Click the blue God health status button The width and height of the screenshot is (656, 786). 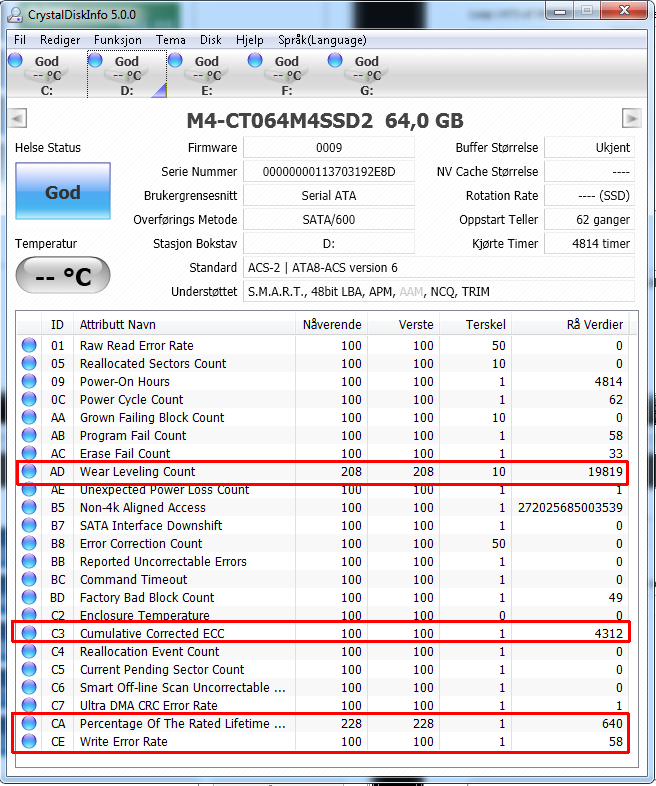click(63, 191)
